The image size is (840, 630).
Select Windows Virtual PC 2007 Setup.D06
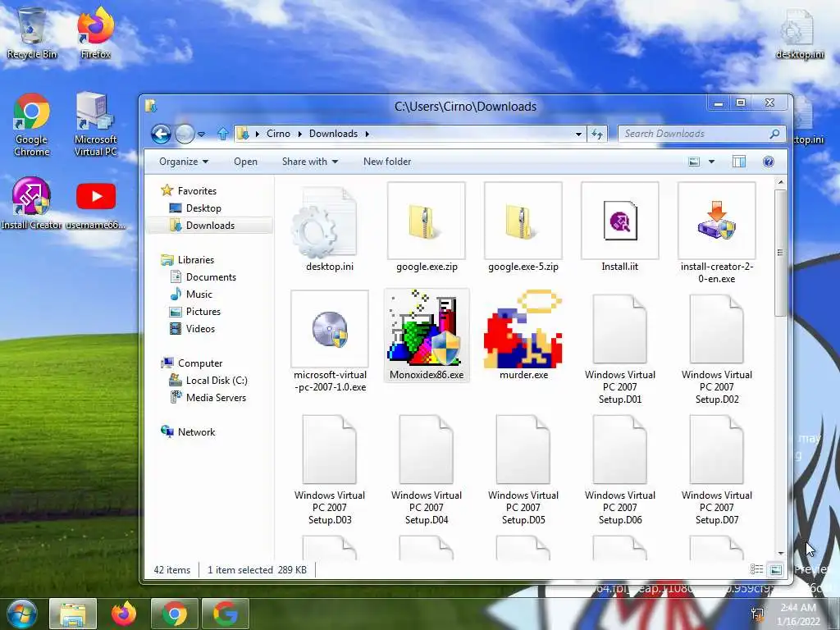[620, 470]
